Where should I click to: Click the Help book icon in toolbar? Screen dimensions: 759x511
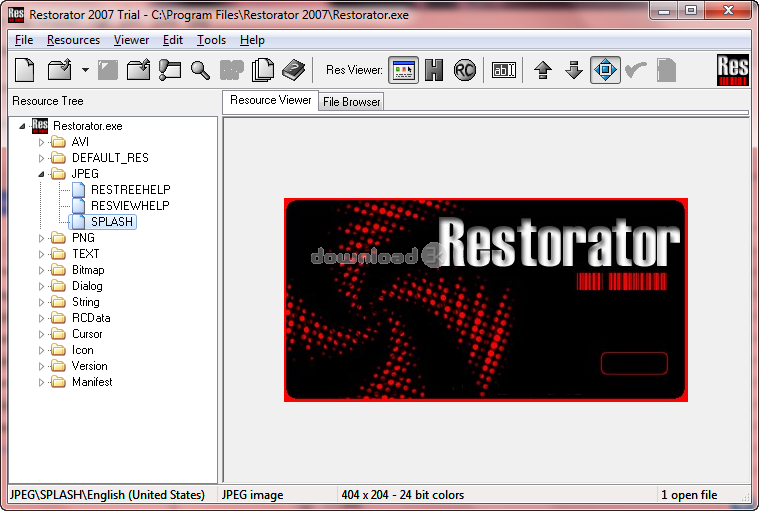point(293,70)
